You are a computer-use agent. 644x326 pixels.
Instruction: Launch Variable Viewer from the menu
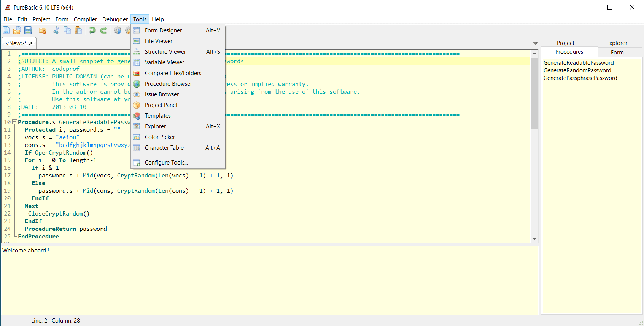(178, 62)
